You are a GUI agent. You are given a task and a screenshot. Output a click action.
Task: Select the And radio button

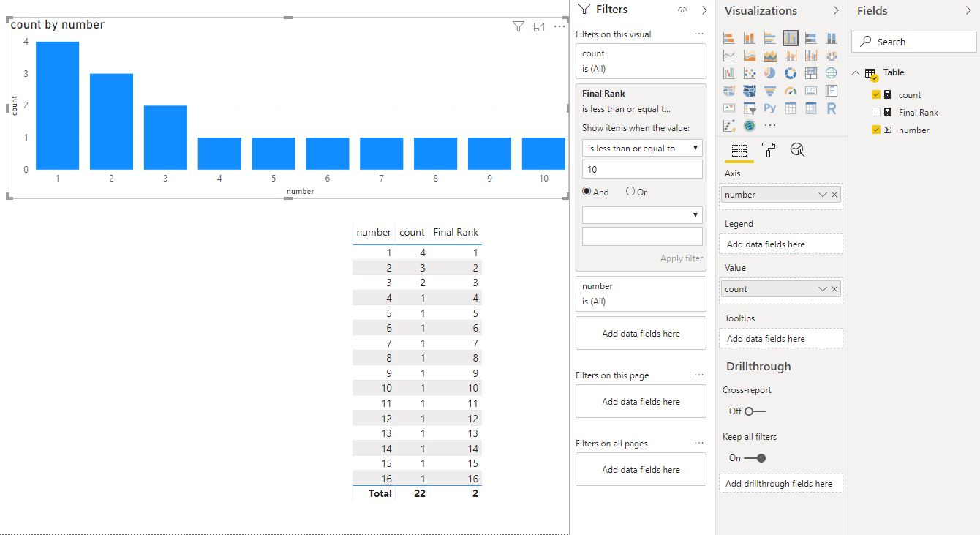tap(587, 192)
